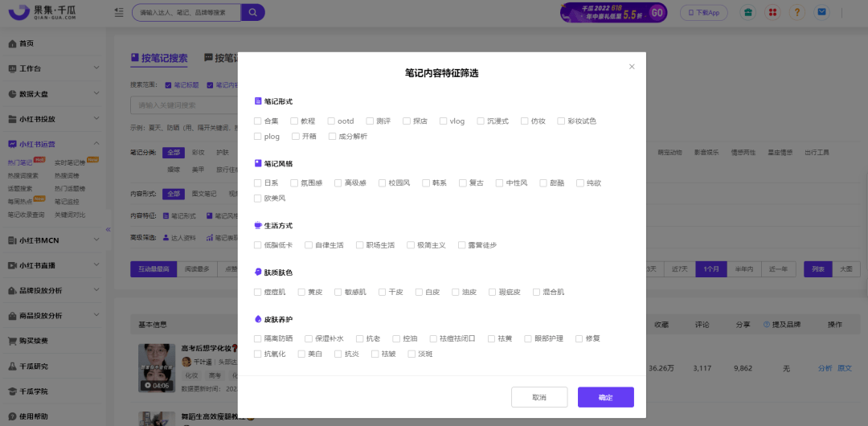The height and width of the screenshot is (426, 868).
Task: Open 热搜词搜索 submenu link
Action: pos(23,175)
